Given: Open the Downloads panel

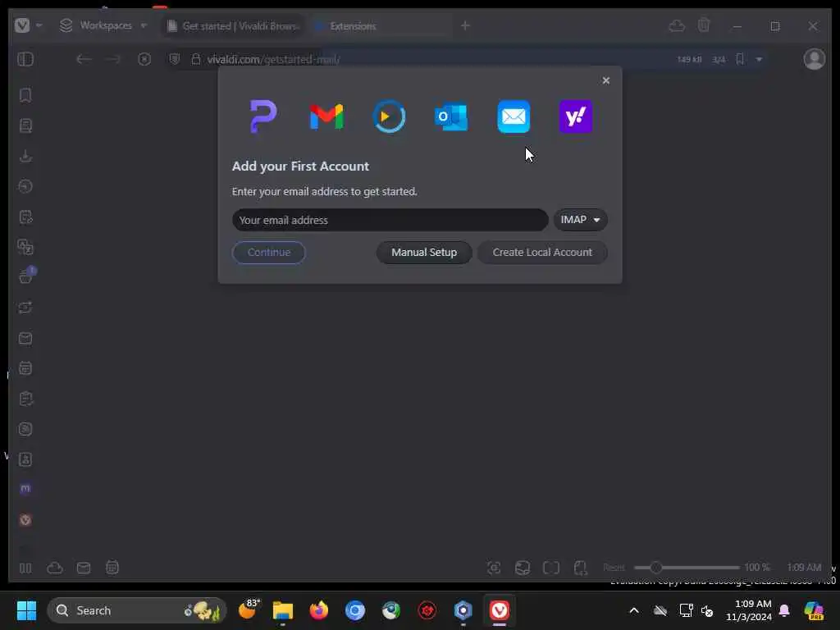Looking at the screenshot, I should (25, 156).
